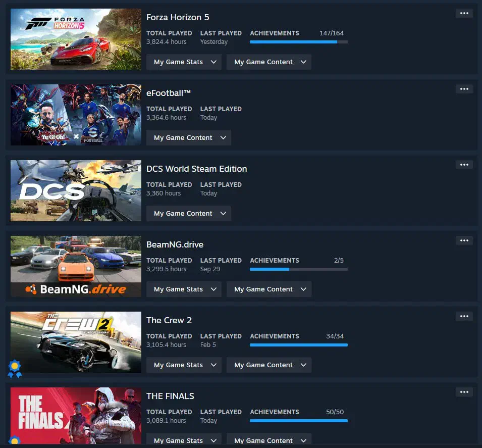482x448 pixels.
Task: Open the three-dots menu for eFootball
Action: (x=464, y=89)
